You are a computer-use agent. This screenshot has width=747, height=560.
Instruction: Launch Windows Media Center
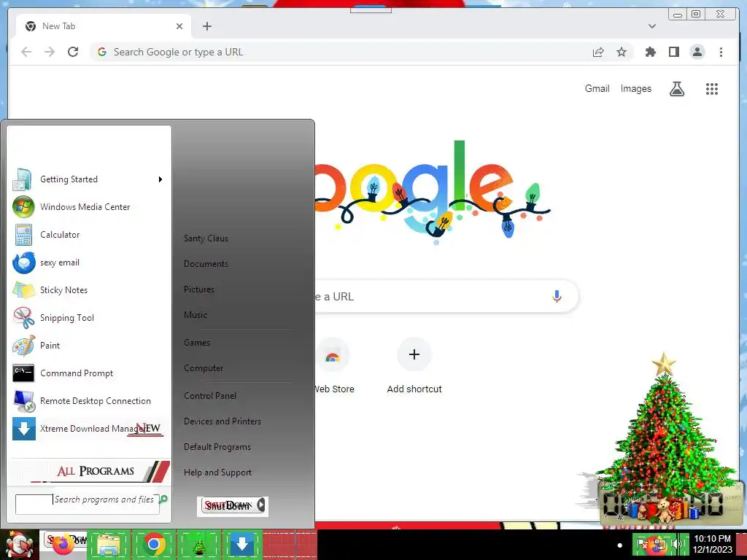(88, 207)
